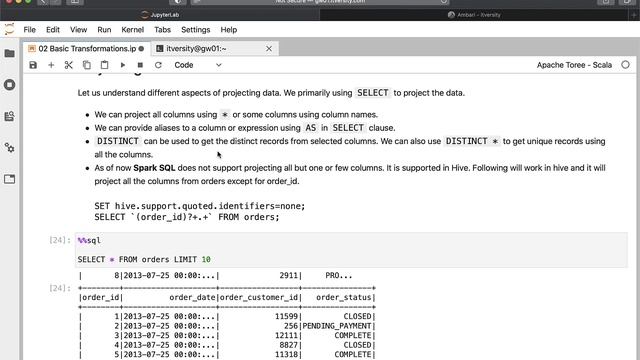
Task: Paste cell from clipboard icon
Action: coord(104,65)
